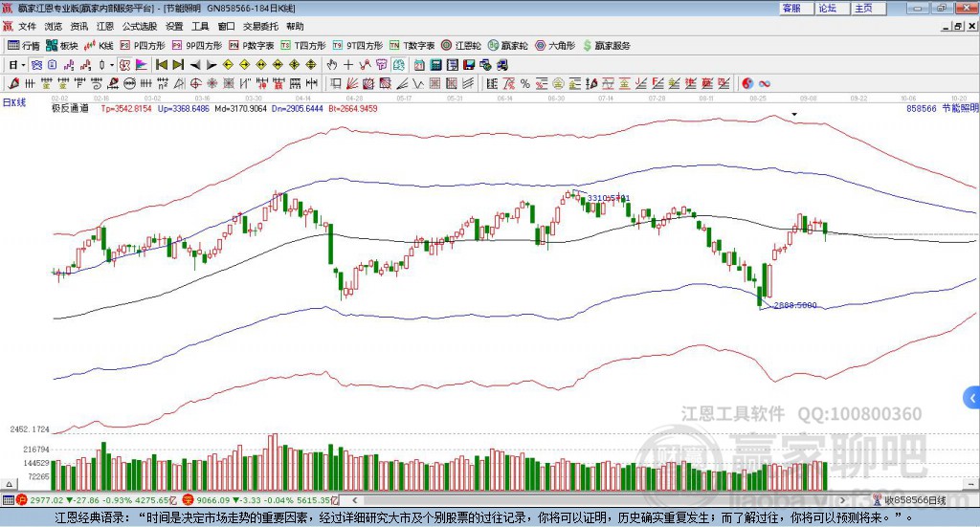Open the 9P四方形 tool
This screenshot has width=980, height=527.
pos(197,46)
